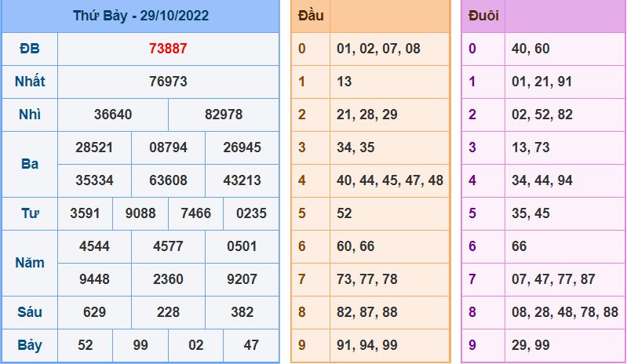Select seventh prize number 47
Screen dimensions: 627x364
251,345
